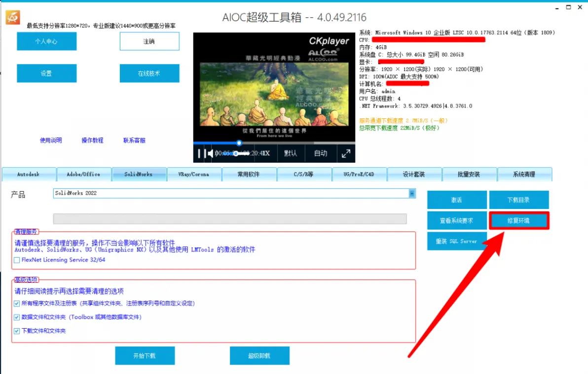This screenshot has height=374, width=588.
Task: Mute the player via speaker icon
Action: [x=210, y=153]
